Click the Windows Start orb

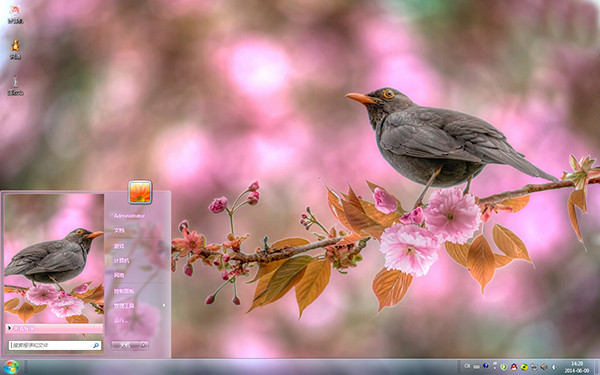point(11,367)
